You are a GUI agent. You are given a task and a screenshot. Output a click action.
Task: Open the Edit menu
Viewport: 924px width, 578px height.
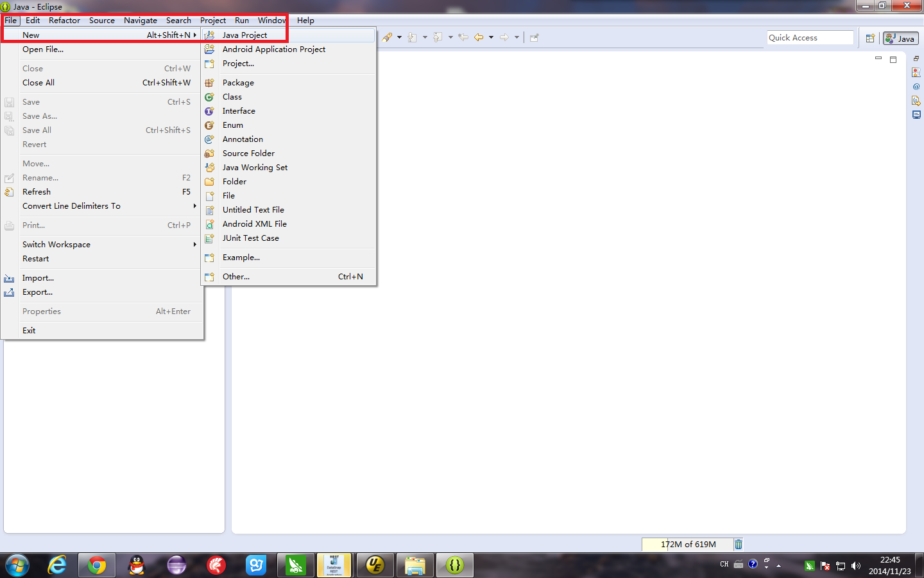coord(33,21)
